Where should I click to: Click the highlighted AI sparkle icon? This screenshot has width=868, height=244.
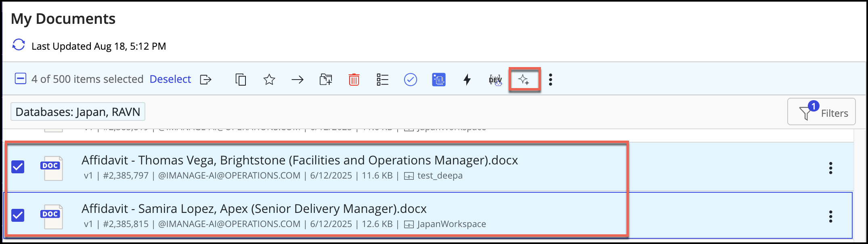(524, 80)
